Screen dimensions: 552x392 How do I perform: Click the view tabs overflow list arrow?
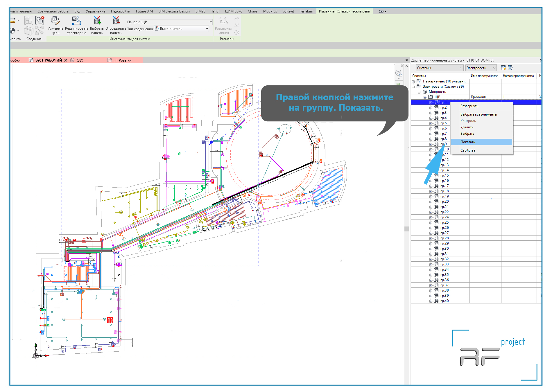[407, 60]
